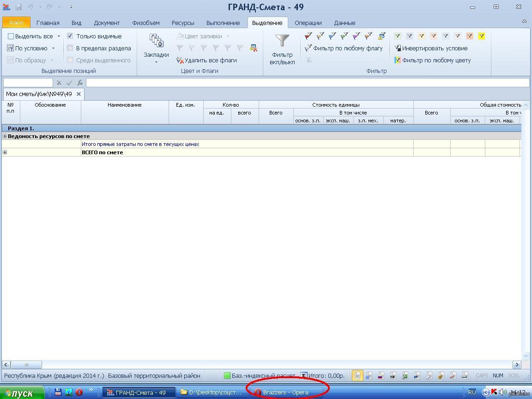Screen dimensions: 532x399
Task: Uncheck the Только видимые checkbox
Action: click(70, 36)
